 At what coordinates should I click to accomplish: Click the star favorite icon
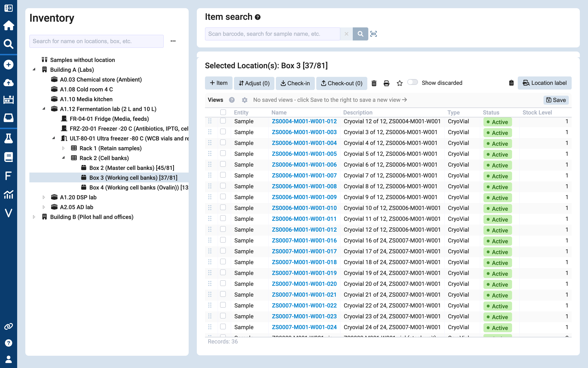[x=399, y=83]
